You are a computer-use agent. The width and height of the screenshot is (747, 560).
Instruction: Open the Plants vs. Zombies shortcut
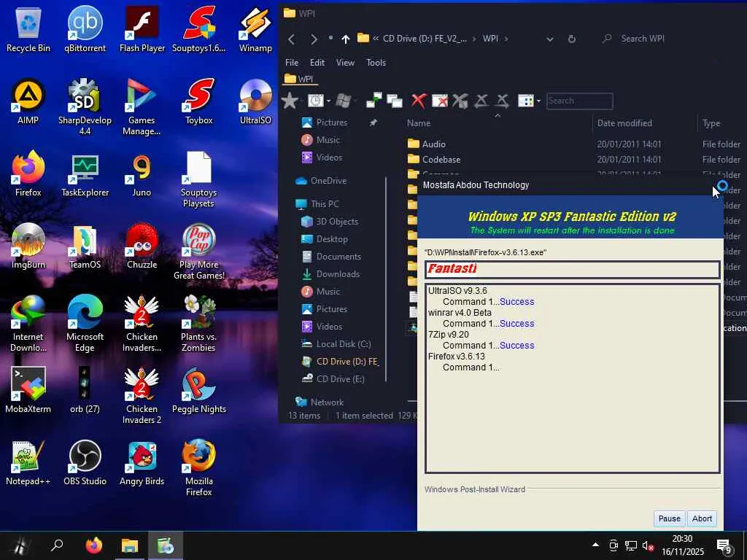198,323
